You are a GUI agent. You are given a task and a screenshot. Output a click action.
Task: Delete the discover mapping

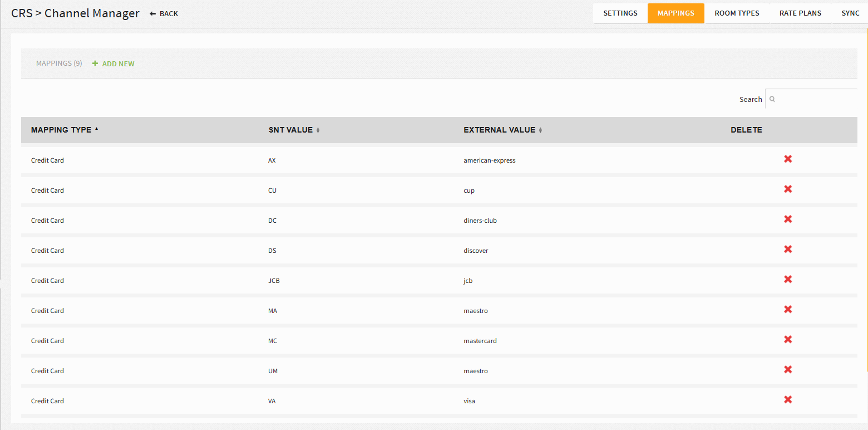[x=788, y=250]
